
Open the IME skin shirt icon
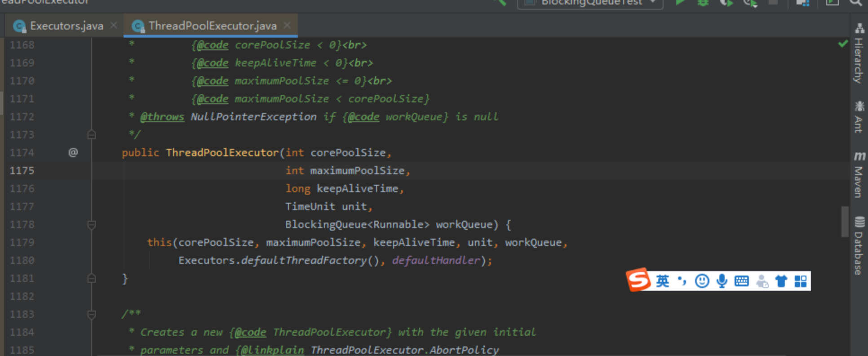(x=781, y=281)
